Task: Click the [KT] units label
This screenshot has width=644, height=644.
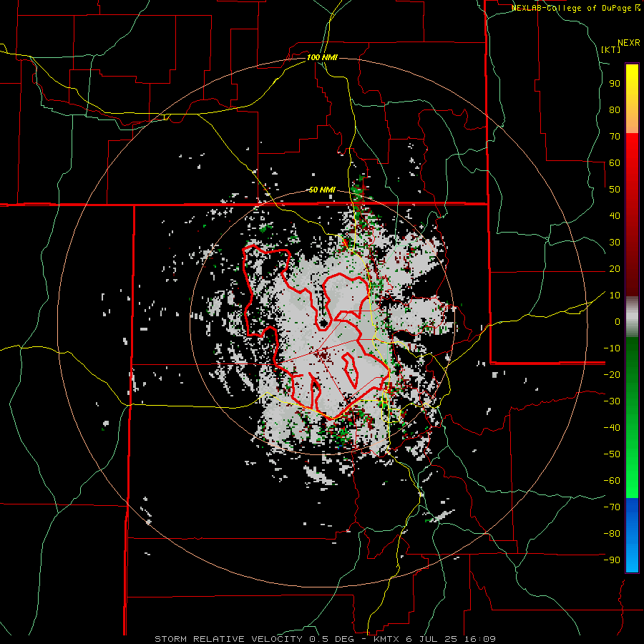Action: click(x=611, y=49)
